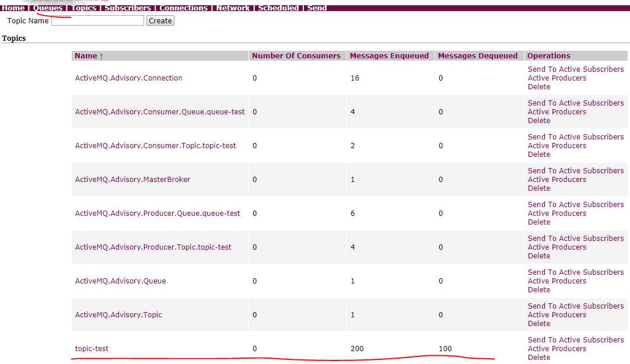Delete the Consumer.Topic.topic-test advisory topic
The height and width of the screenshot is (364, 630).
[x=539, y=154]
